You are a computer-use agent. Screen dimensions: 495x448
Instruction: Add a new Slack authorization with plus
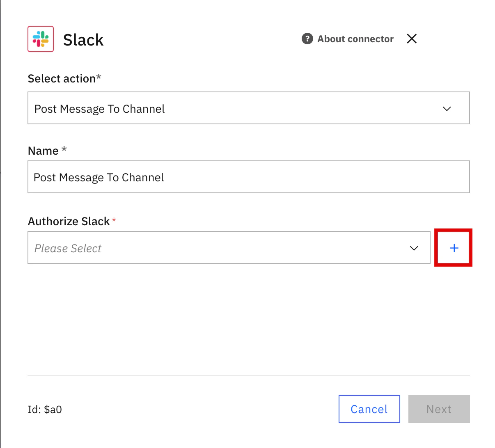point(454,248)
